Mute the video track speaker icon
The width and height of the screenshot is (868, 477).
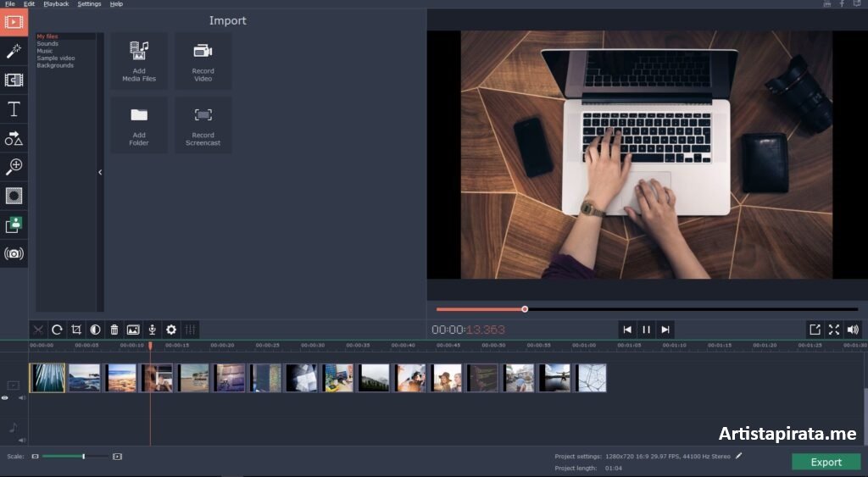click(22, 398)
